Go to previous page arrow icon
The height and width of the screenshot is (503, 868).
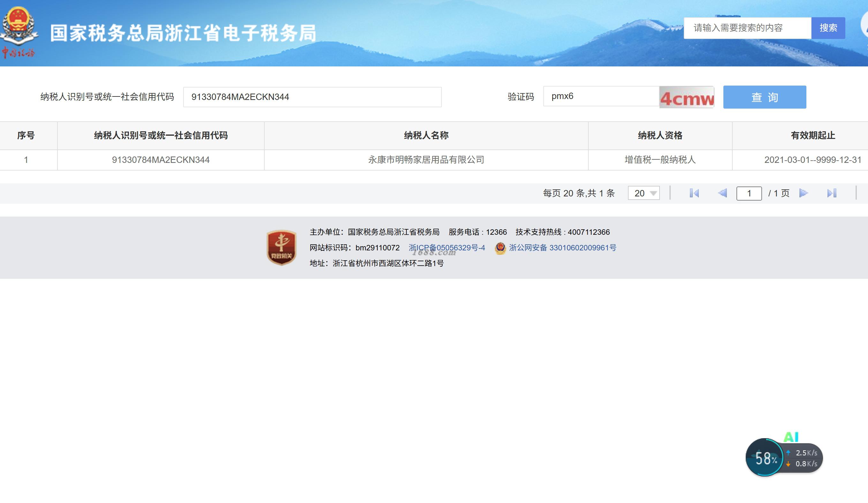pos(722,193)
